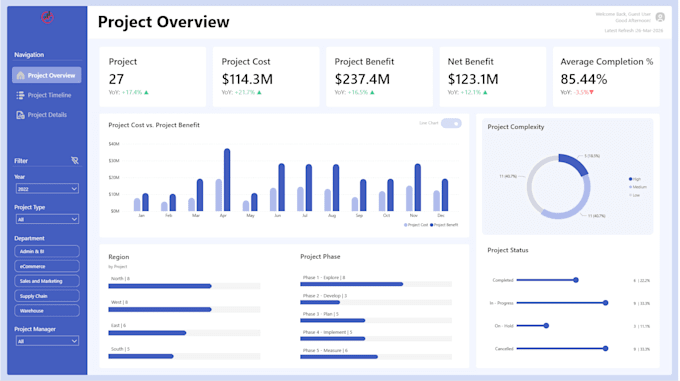Screen dimensions: 680x381
Task: Go to the Project Details page
Action: pyautogui.click(x=42, y=115)
